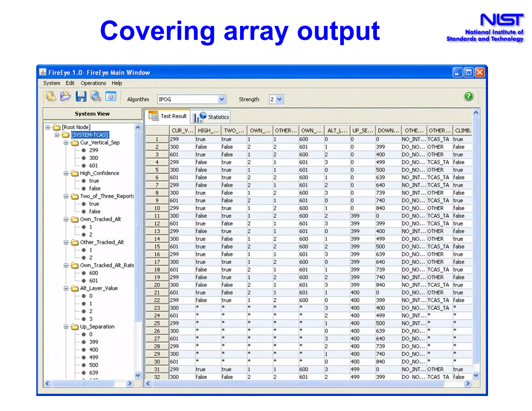The width and height of the screenshot is (532, 411).
Task: Collapse the Two_of_Three_Reports expander
Action: (x=66, y=196)
